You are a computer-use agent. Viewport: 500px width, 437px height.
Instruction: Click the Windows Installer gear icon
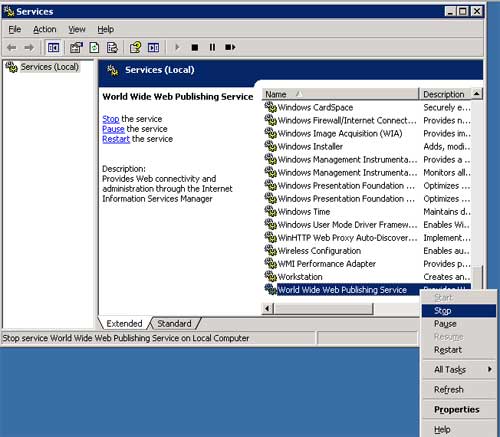coord(271,146)
